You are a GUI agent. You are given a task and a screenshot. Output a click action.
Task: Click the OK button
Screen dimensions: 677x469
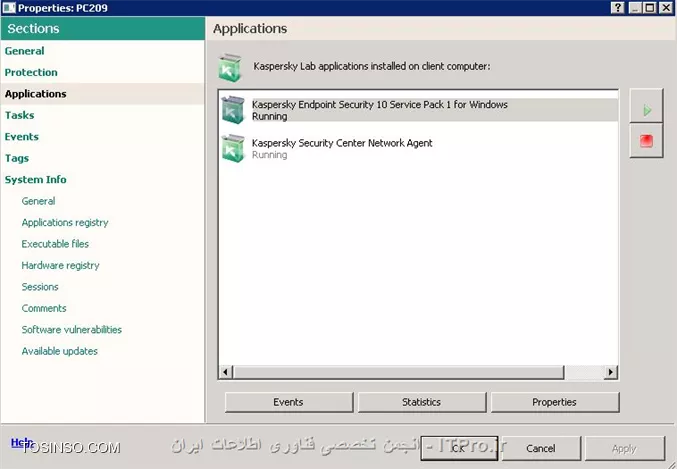click(x=459, y=448)
